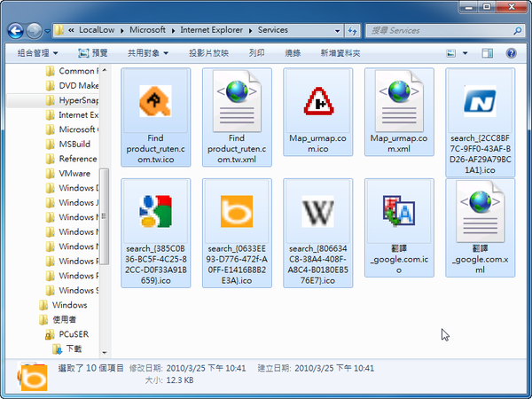The height and width of the screenshot is (399, 532).
Task: Select the Google search_{385C0B36 ico icon
Action: pyautogui.click(x=155, y=211)
